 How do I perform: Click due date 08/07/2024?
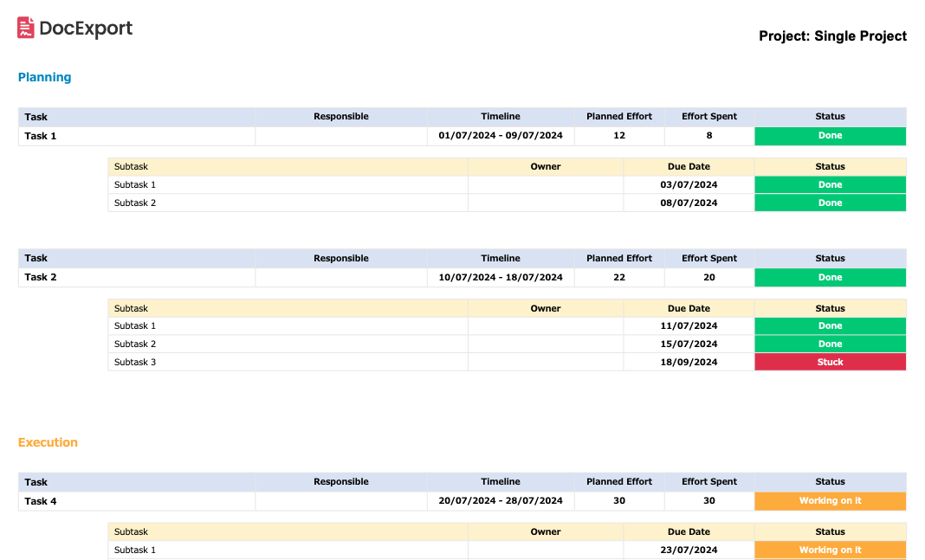tap(689, 203)
